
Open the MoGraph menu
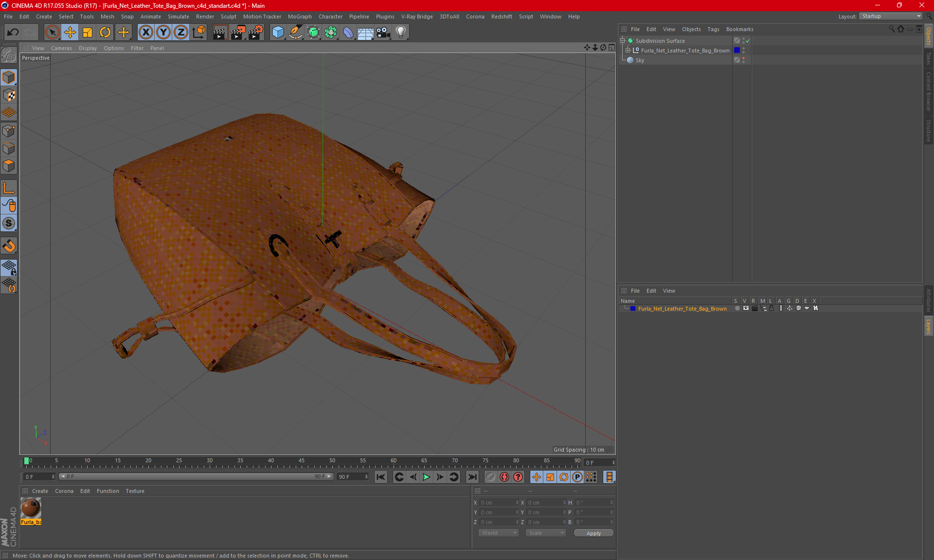[300, 17]
